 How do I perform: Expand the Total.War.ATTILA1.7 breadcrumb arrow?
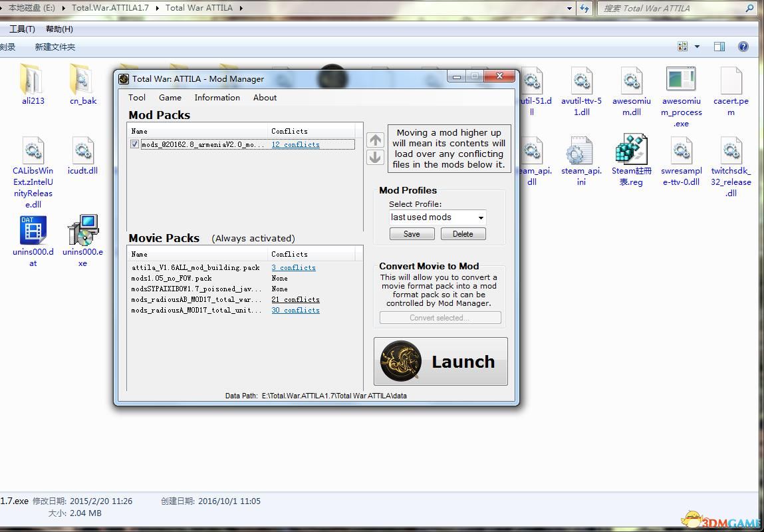tap(158, 8)
